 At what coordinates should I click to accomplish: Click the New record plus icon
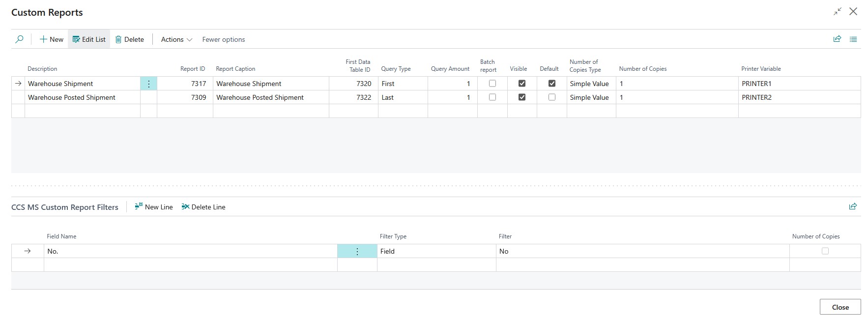[43, 39]
